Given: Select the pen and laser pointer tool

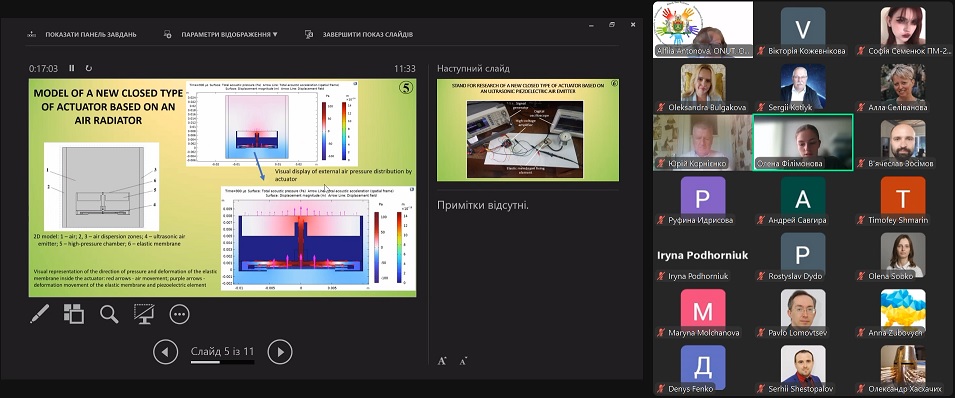Looking at the screenshot, I should [40, 314].
